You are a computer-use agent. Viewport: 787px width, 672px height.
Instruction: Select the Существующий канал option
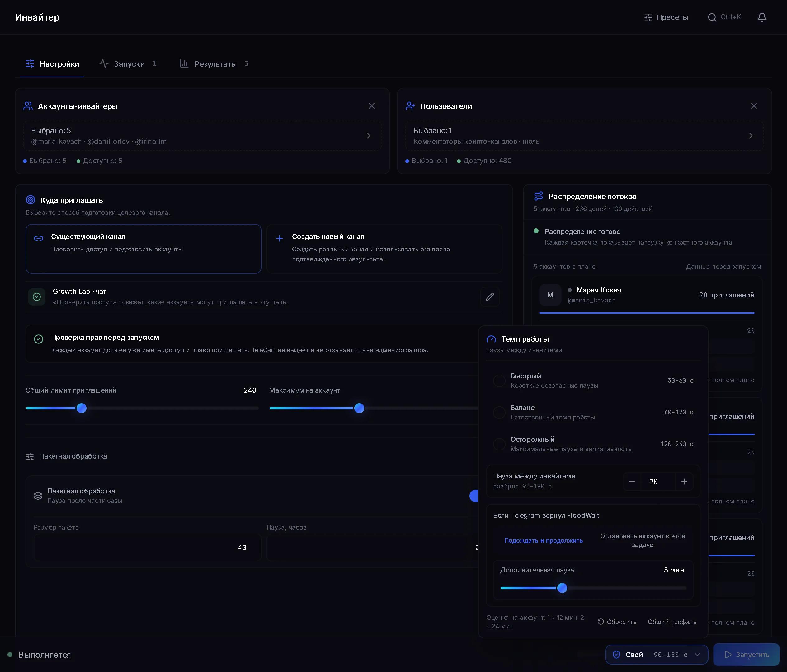tap(143, 249)
